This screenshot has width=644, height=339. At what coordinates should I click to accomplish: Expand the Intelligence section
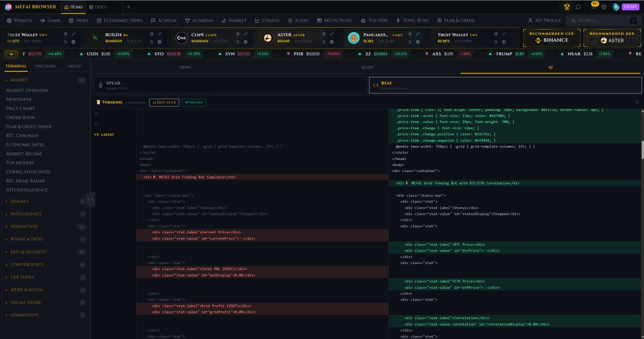click(x=45, y=214)
